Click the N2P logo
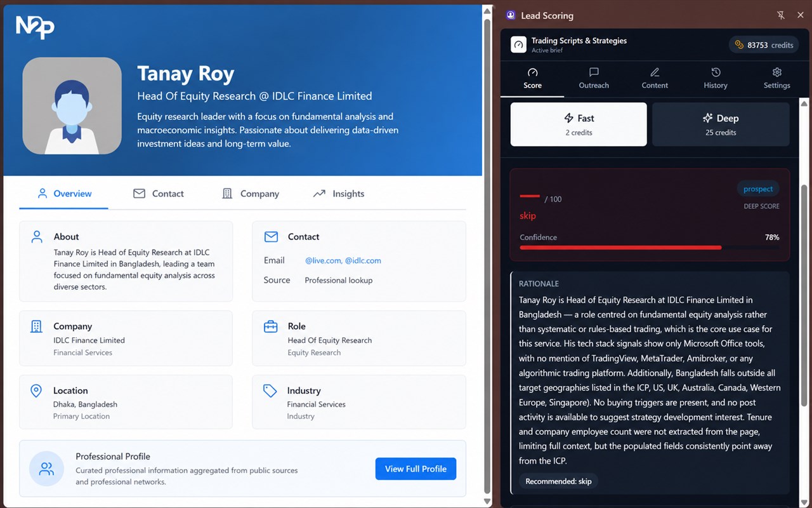This screenshot has width=812, height=508. (x=35, y=27)
